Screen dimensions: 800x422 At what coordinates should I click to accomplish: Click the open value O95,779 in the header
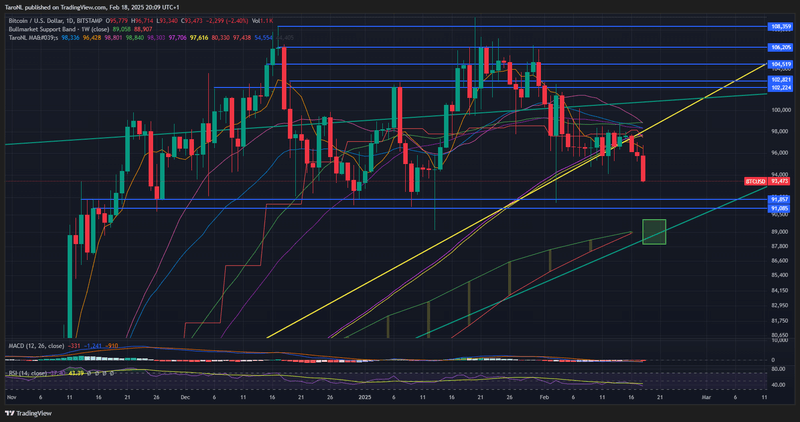pyautogui.click(x=117, y=21)
